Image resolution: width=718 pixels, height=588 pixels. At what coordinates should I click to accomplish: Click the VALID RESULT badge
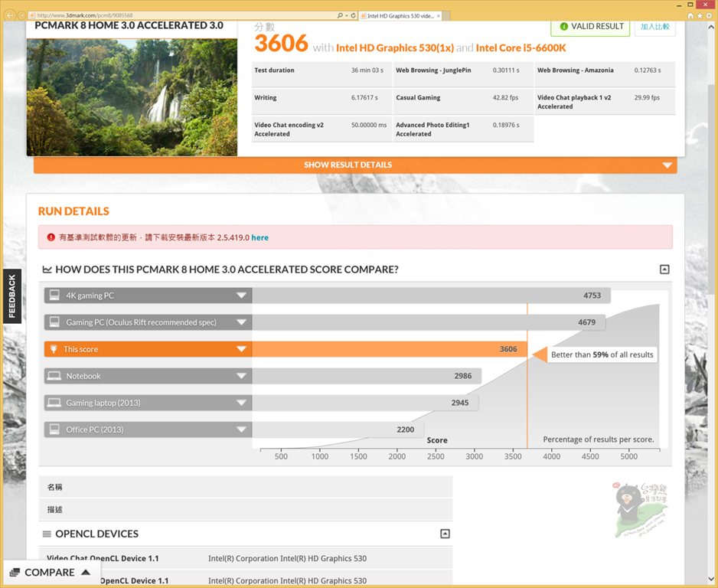point(590,27)
